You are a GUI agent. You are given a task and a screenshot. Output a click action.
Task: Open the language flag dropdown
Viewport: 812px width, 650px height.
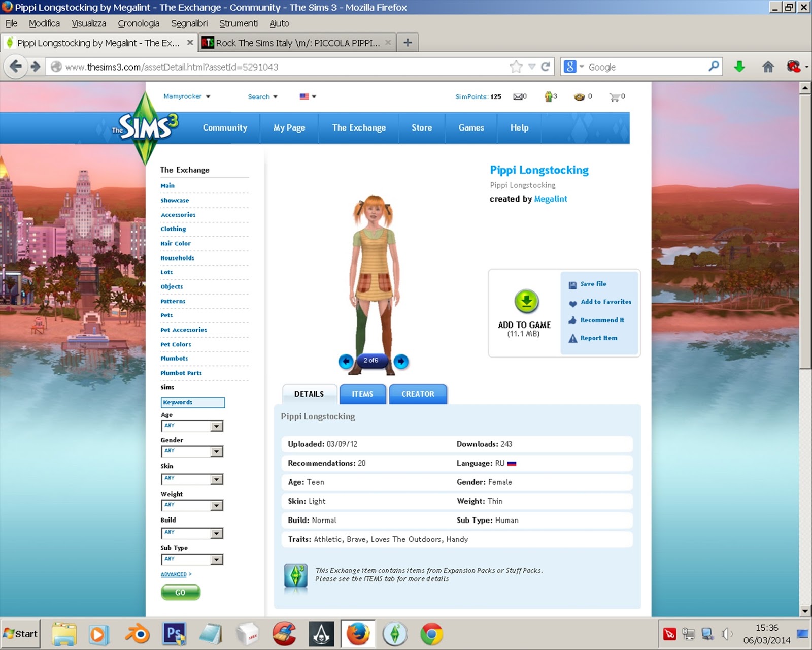pos(308,96)
